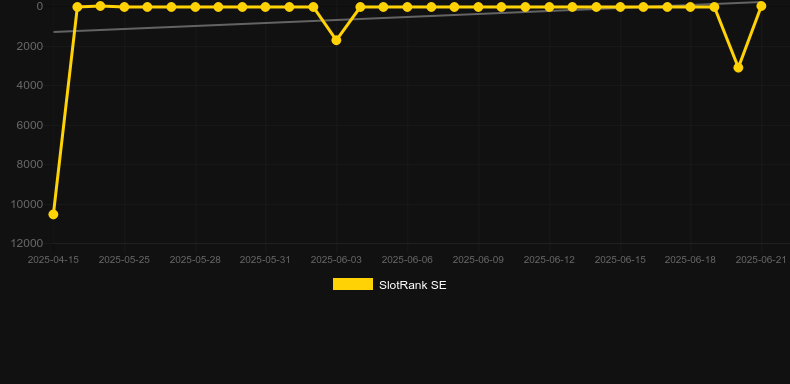Select the first data point on 2025-04-15

pos(53,215)
